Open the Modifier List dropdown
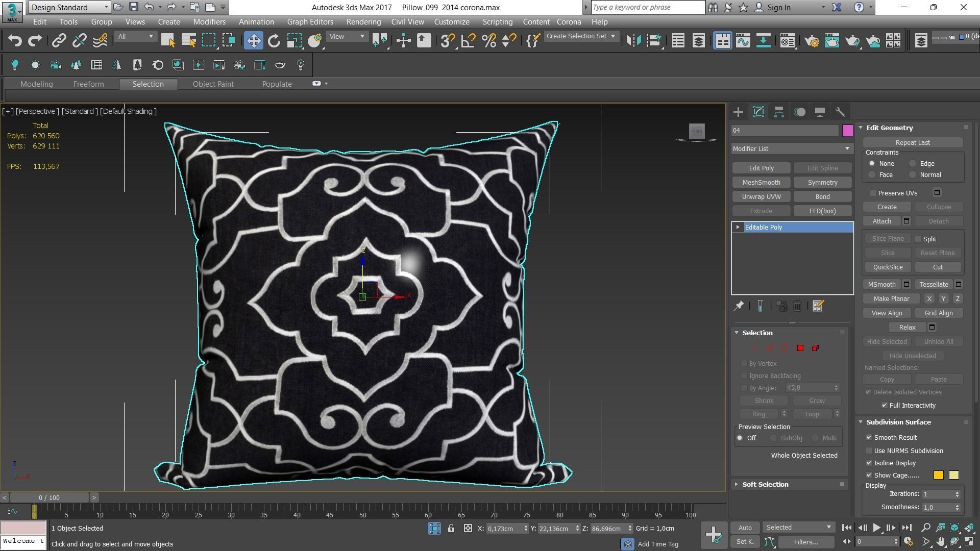Image resolution: width=980 pixels, height=551 pixels. pos(791,148)
